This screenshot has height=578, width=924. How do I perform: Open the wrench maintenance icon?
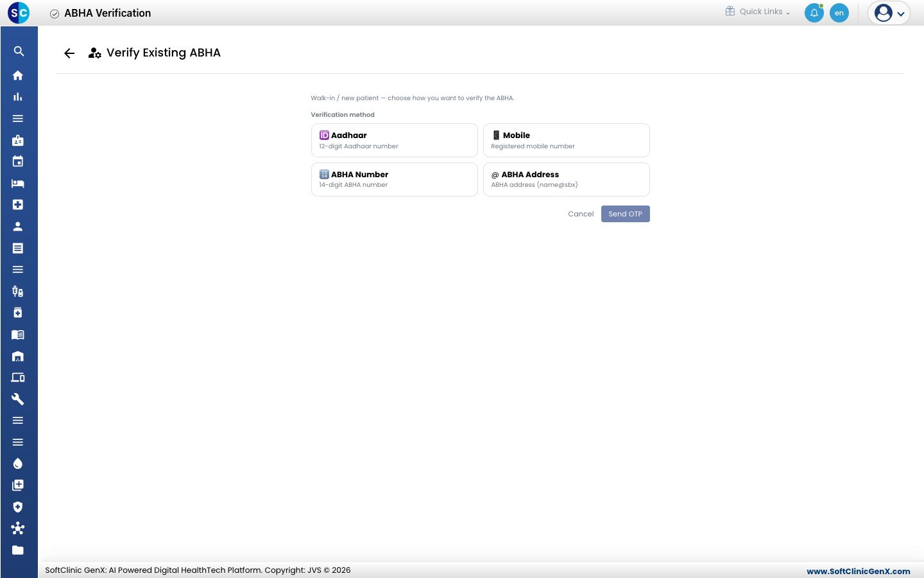point(18,399)
